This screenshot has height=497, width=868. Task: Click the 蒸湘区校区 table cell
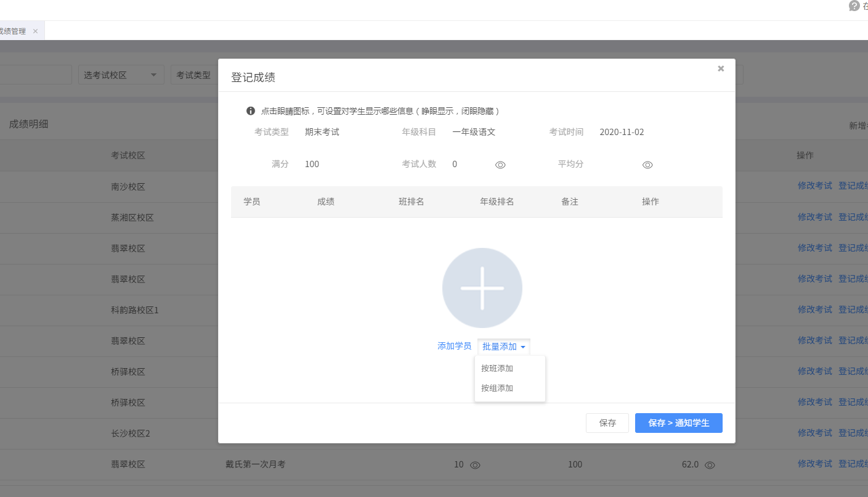pyautogui.click(x=132, y=218)
